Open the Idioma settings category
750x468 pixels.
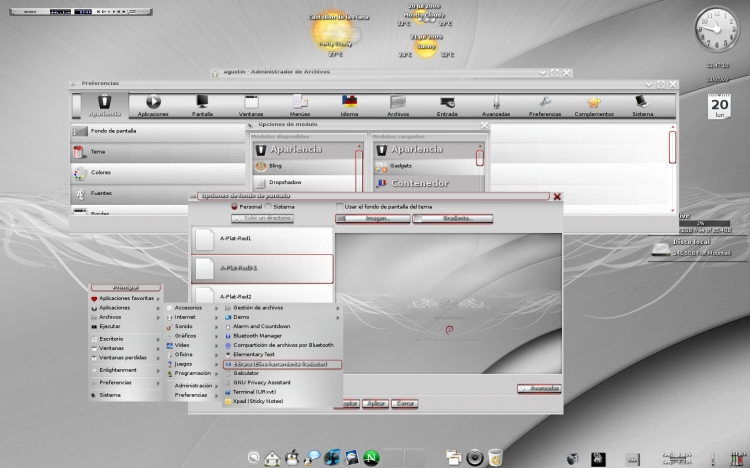pos(349,105)
